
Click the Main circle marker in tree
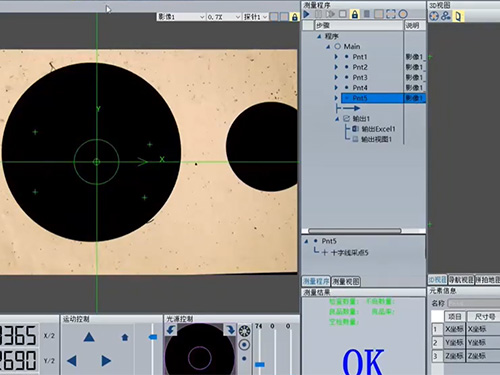tap(338, 46)
